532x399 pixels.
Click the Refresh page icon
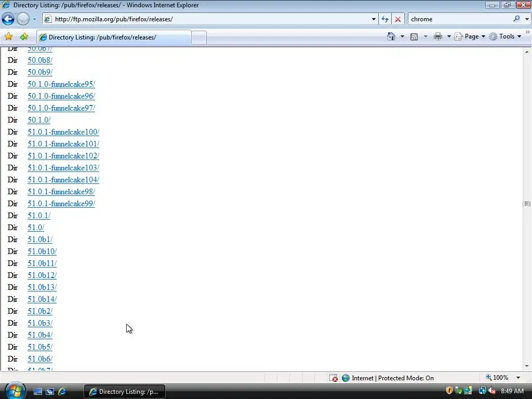click(x=385, y=19)
